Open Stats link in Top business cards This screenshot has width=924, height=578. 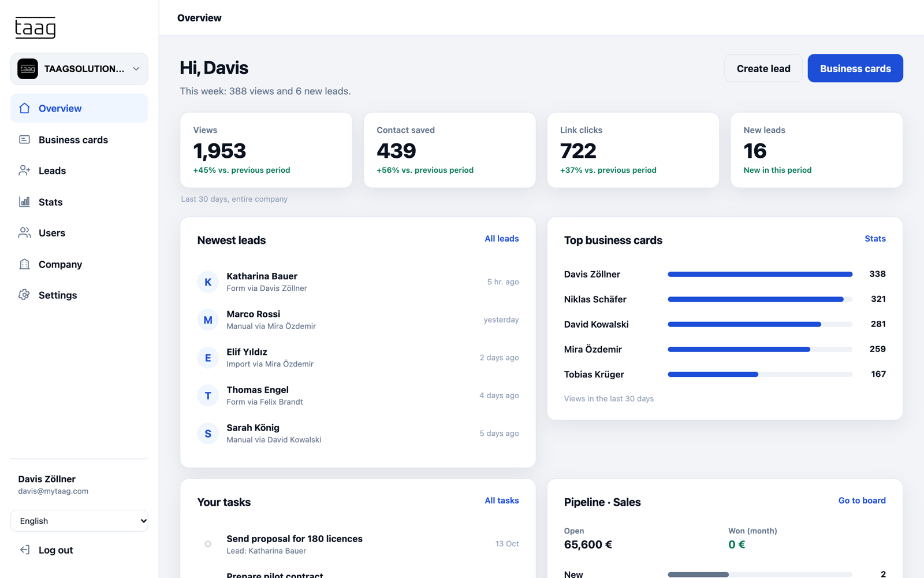pyautogui.click(x=875, y=239)
